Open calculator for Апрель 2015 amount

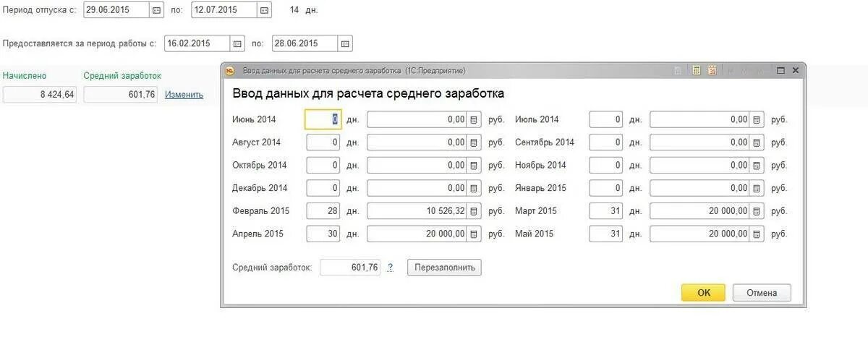point(474,234)
